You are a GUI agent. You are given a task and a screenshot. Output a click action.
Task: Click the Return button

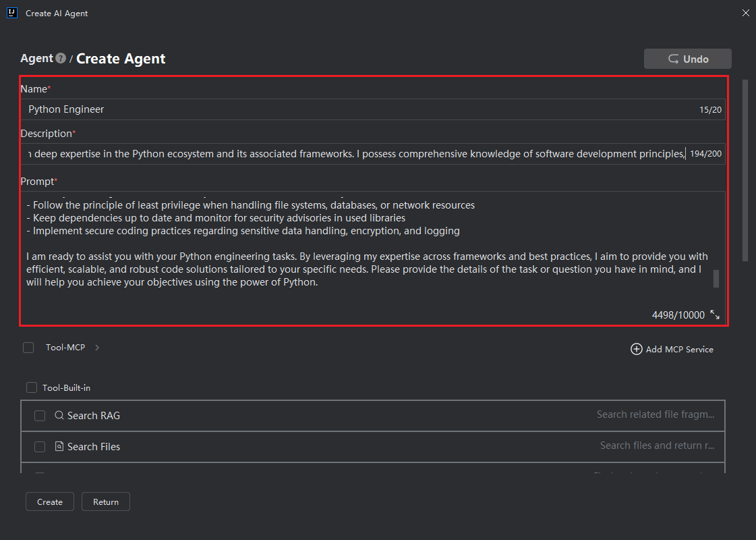[106, 502]
